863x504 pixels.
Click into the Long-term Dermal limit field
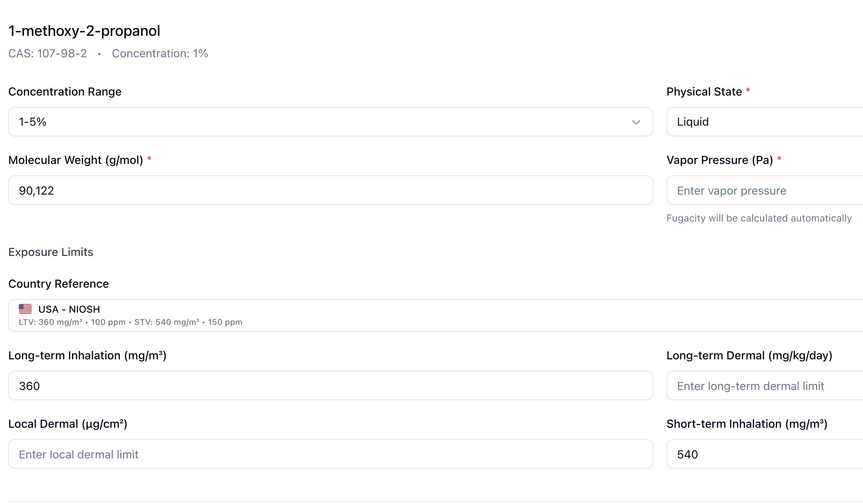[764, 386]
